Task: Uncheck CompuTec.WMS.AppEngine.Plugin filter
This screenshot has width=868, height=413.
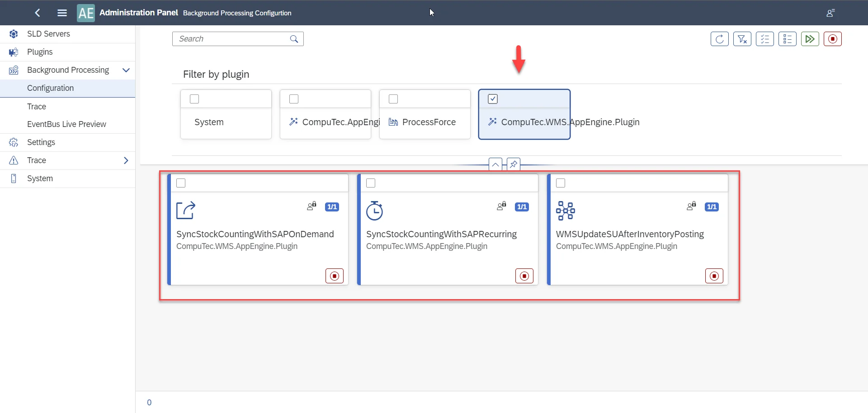Action: pos(492,99)
